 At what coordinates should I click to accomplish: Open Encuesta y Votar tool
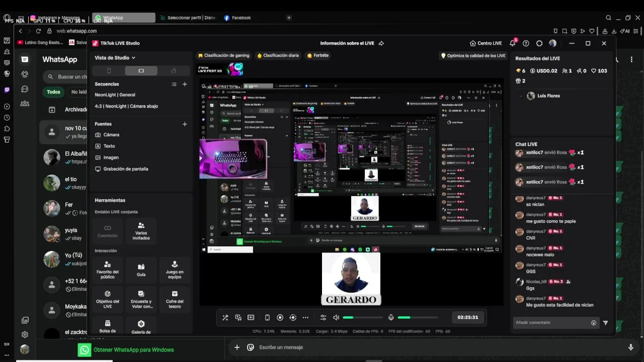click(x=141, y=300)
